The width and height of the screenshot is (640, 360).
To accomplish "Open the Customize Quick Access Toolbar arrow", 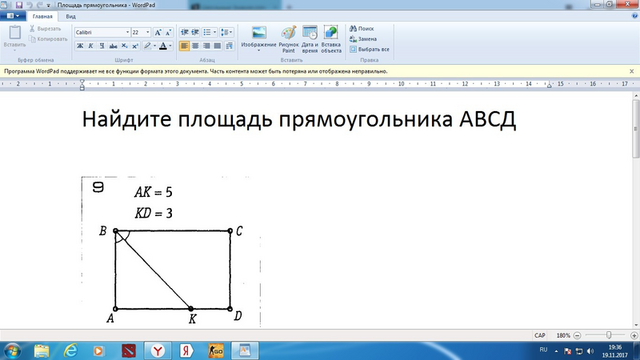I will coord(48,5).
